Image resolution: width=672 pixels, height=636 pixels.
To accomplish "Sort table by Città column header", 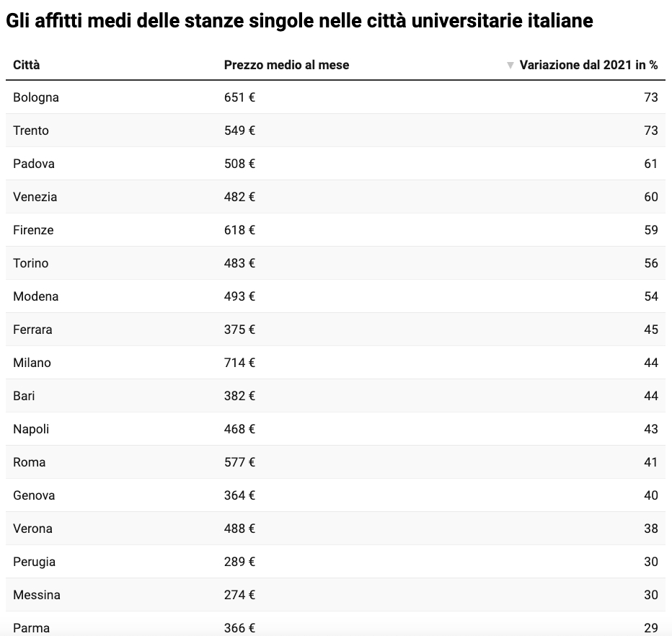I will pyautogui.click(x=27, y=65).
